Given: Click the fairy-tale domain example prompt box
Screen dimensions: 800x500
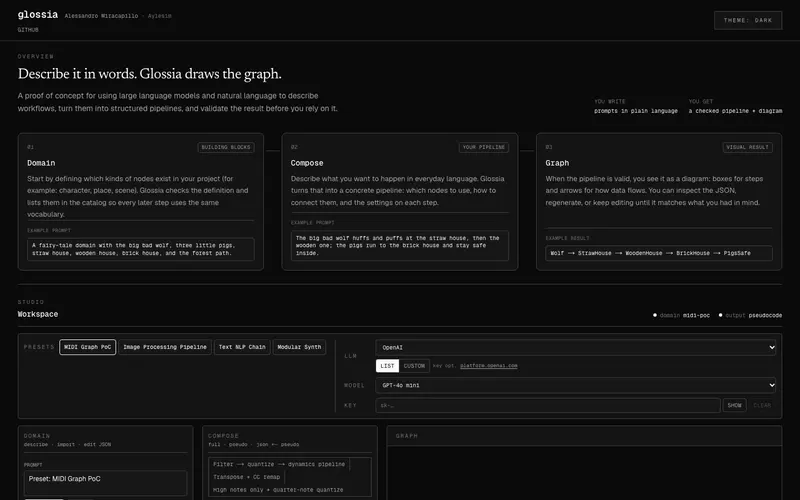Looking at the screenshot, I should click(141, 249).
